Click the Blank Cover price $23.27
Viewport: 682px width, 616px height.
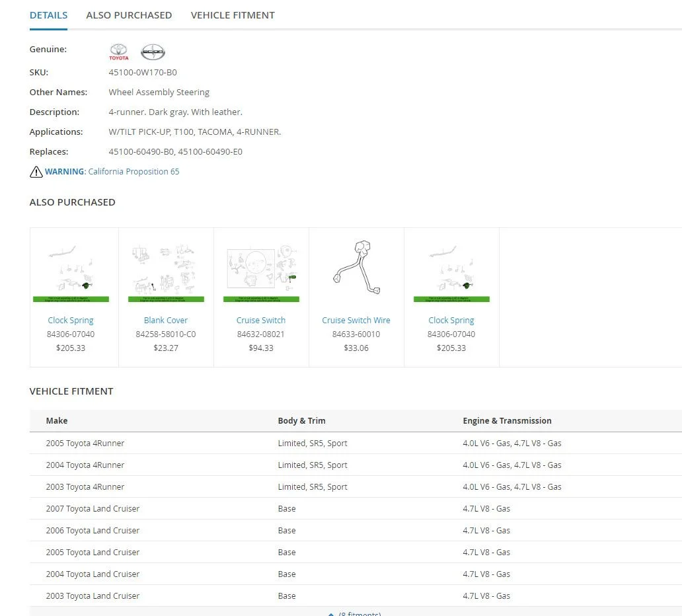coord(166,348)
